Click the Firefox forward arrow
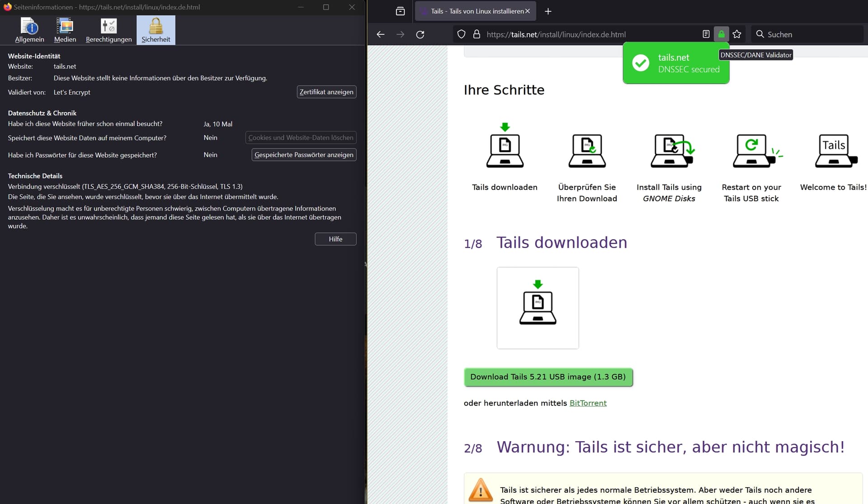868x504 pixels. point(400,34)
